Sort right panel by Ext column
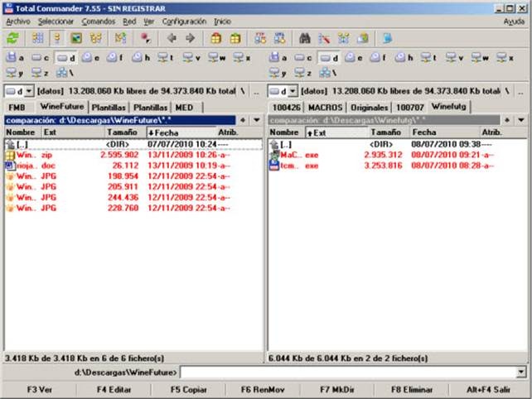The image size is (532, 399). [x=336, y=132]
